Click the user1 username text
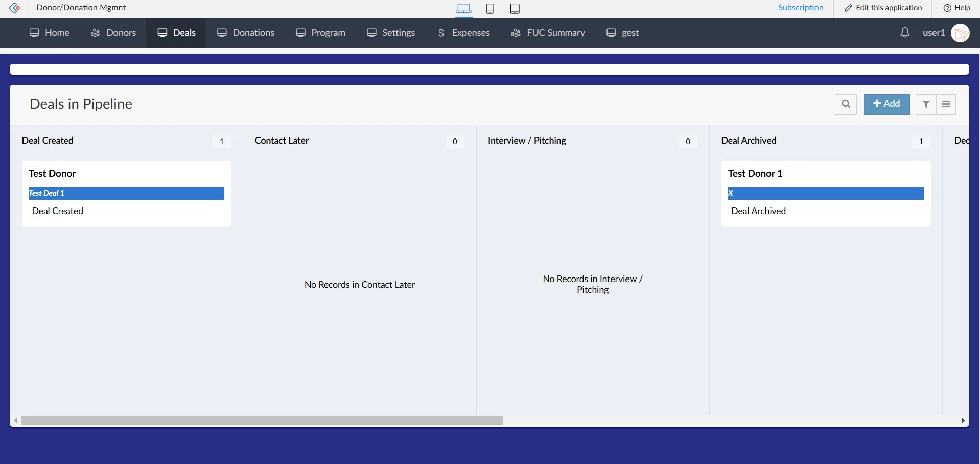Screen dimensions: 980x464 pos(934,33)
